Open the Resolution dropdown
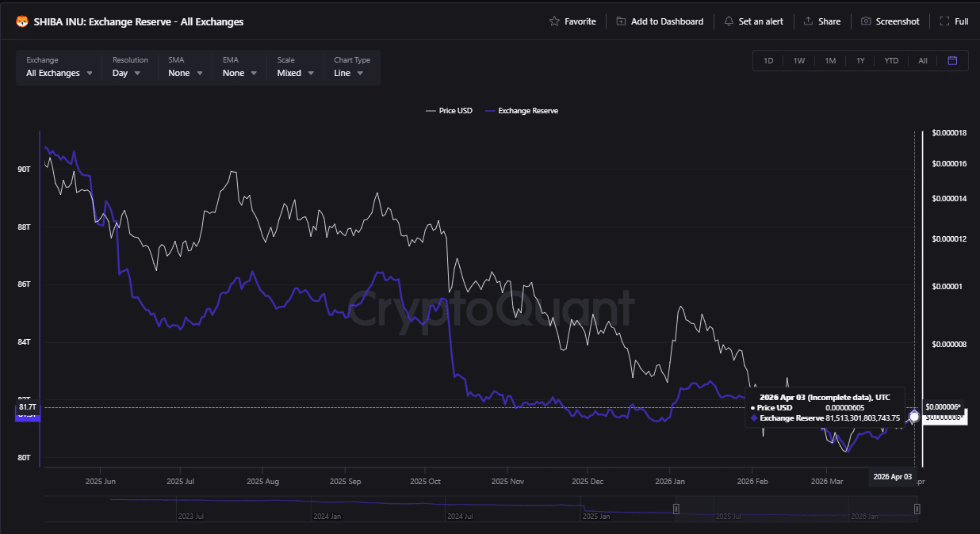The width and height of the screenshot is (980, 534). pyautogui.click(x=127, y=72)
